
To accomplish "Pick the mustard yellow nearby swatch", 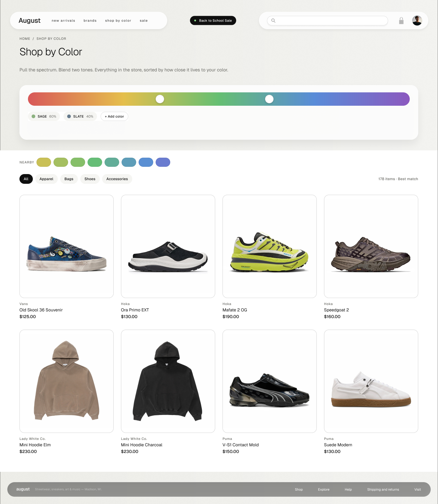I will 44,162.
